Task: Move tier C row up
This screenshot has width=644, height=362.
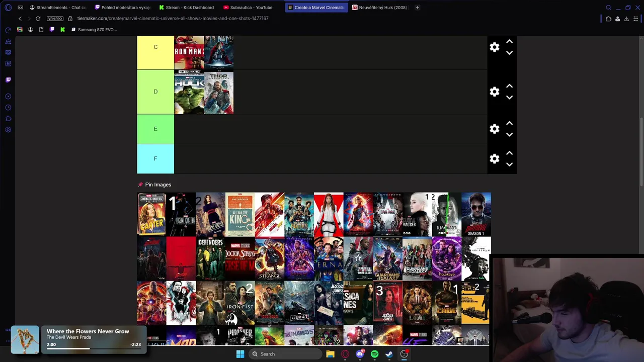Action: pyautogui.click(x=509, y=42)
